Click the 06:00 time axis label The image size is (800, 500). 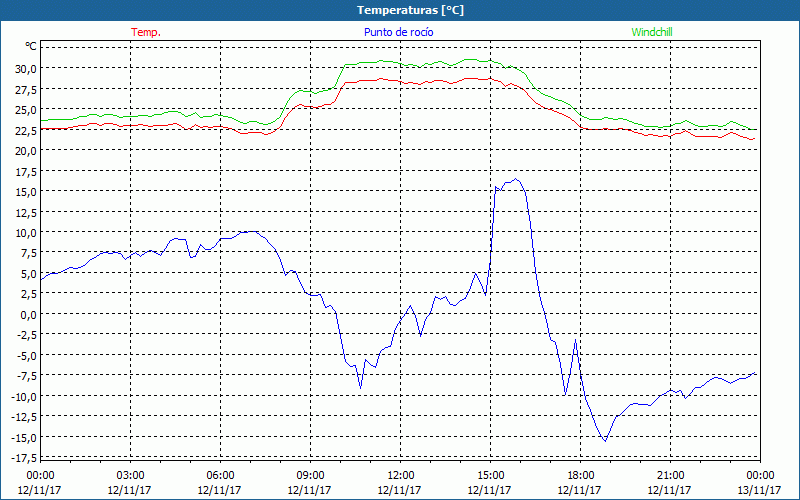point(220,476)
